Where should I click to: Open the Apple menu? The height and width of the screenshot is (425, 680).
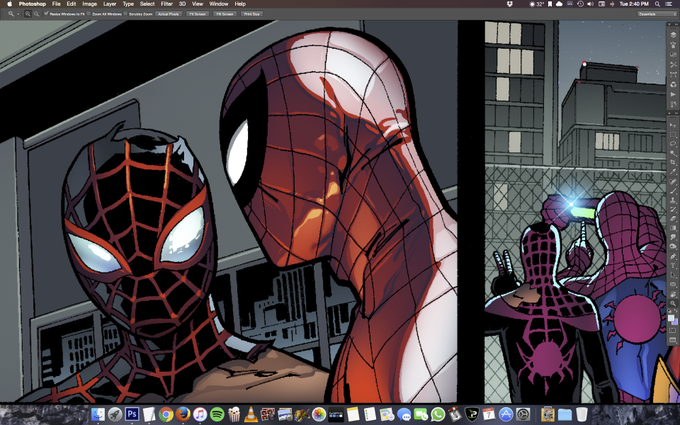[10, 4]
